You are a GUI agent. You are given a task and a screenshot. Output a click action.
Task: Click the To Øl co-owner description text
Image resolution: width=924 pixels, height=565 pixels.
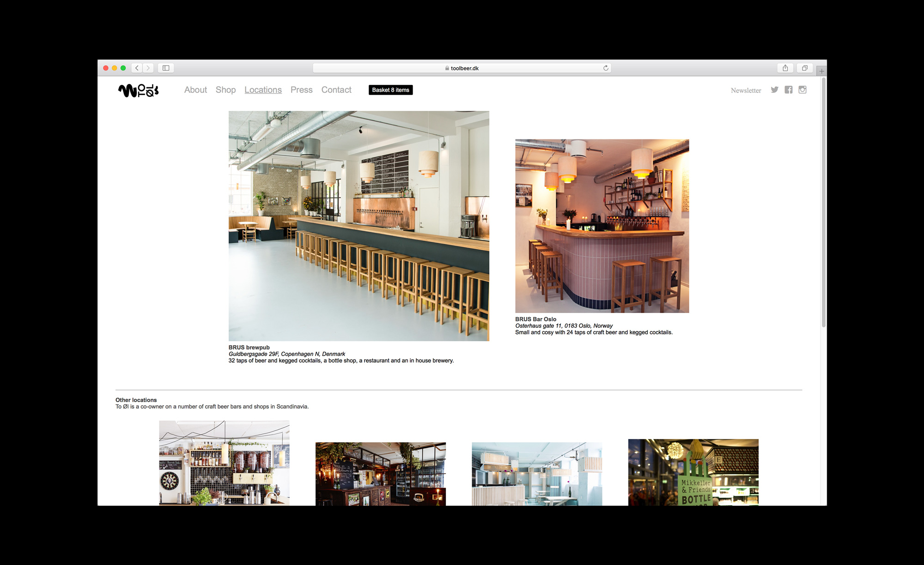click(x=212, y=407)
